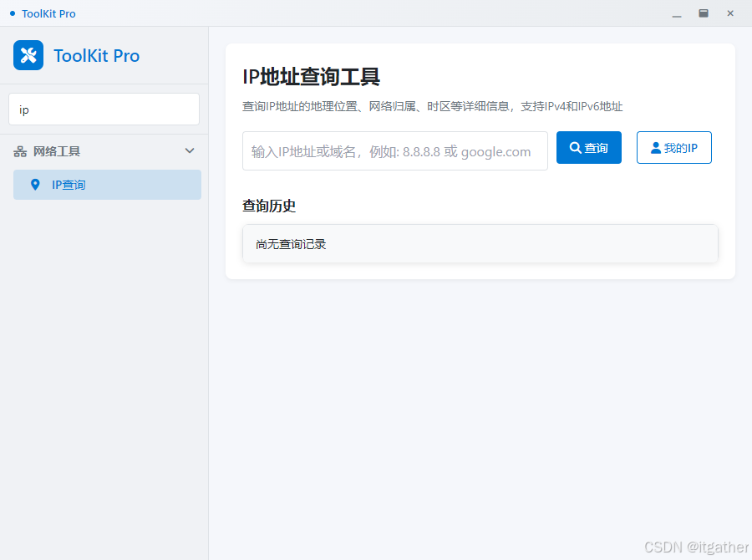Click the 查询历史 section heading
This screenshot has width=752, height=560.
point(269,206)
